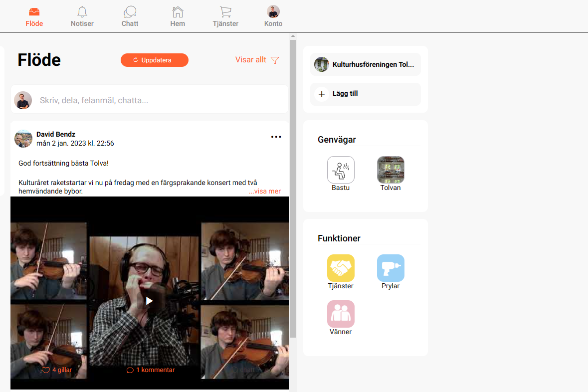The width and height of the screenshot is (588, 392).
Task: Click the post composer text field
Action: (x=160, y=100)
